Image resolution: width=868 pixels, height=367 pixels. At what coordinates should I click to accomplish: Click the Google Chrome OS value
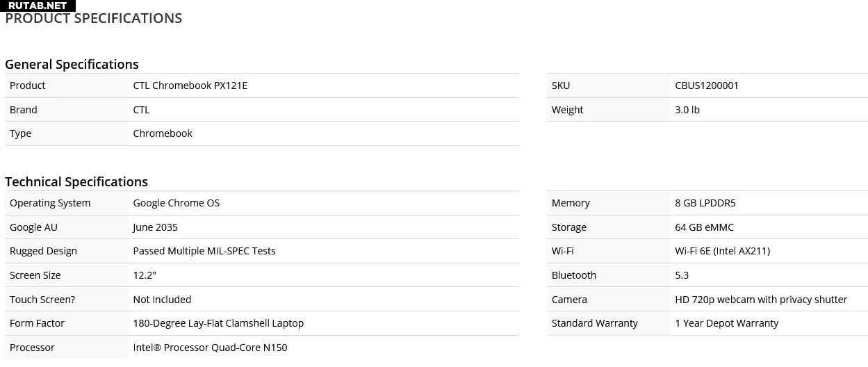[x=177, y=203]
